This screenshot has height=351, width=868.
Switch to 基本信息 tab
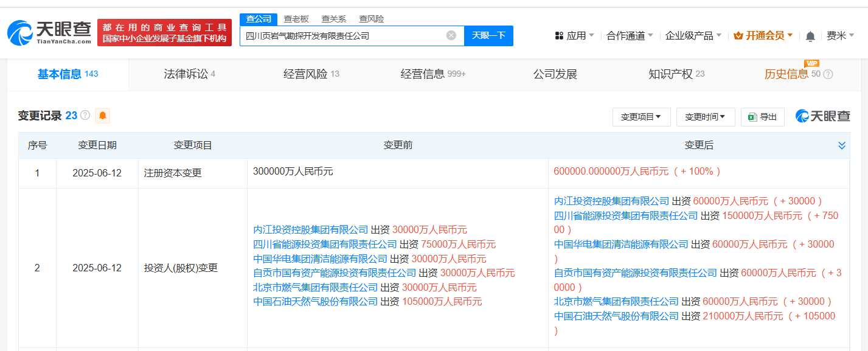coord(68,74)
